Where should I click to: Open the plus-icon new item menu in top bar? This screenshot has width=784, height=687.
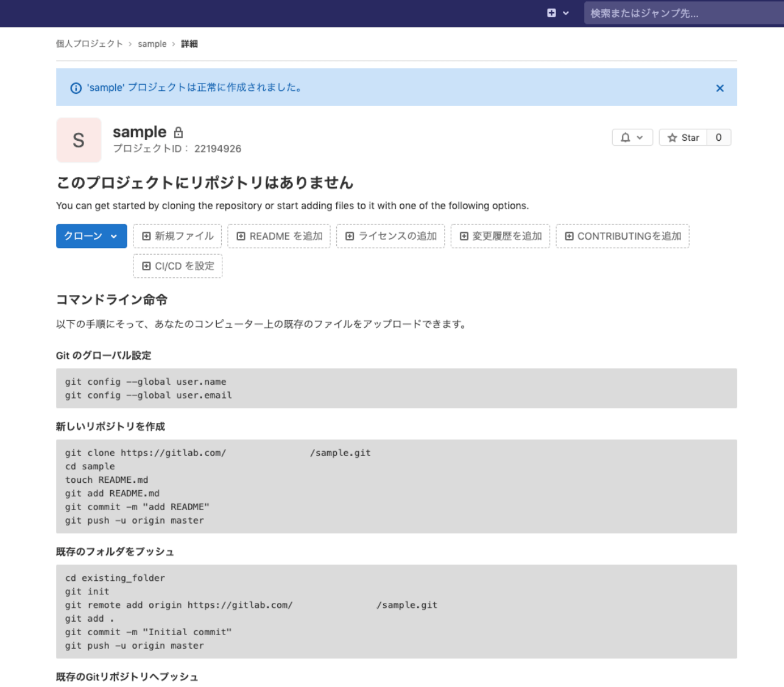click(x=551, y=13)
